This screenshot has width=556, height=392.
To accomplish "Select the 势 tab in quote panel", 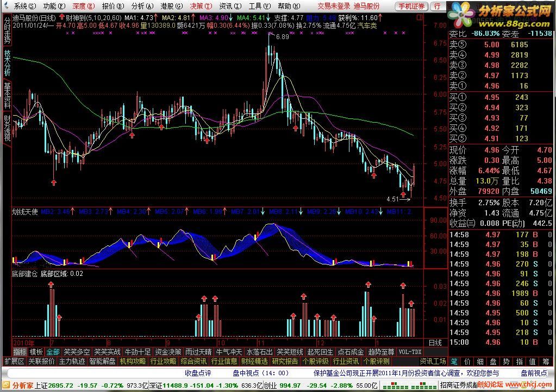I will 507,361.
